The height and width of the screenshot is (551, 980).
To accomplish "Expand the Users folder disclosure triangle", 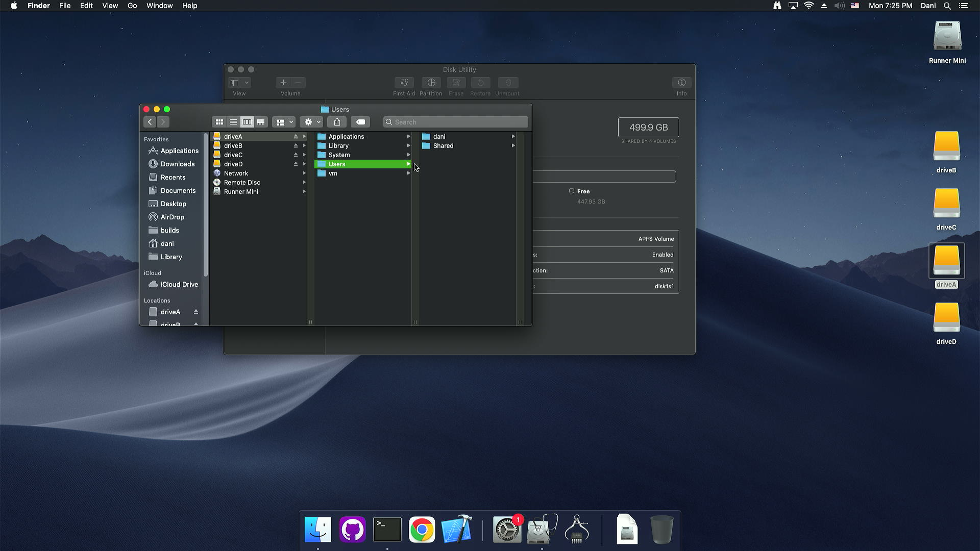I will pyautogui.click(x=408, y=163).
